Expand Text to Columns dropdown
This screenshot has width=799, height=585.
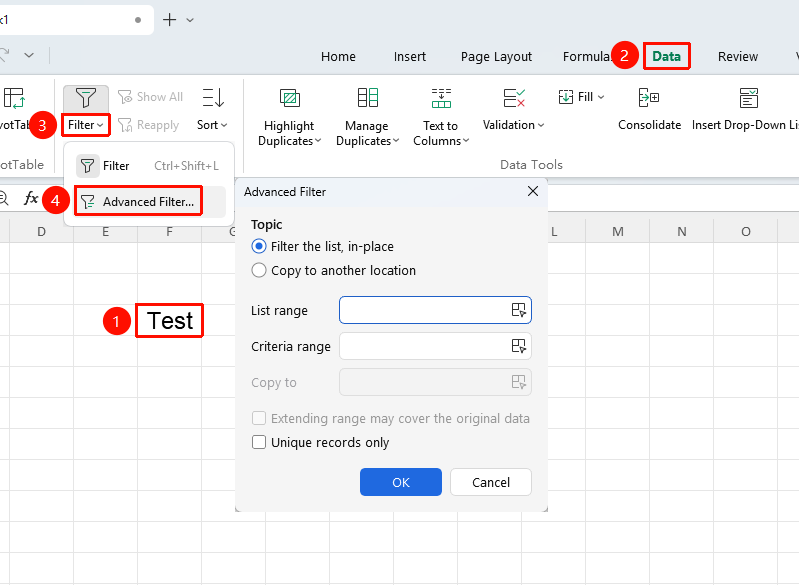[466, 141]
